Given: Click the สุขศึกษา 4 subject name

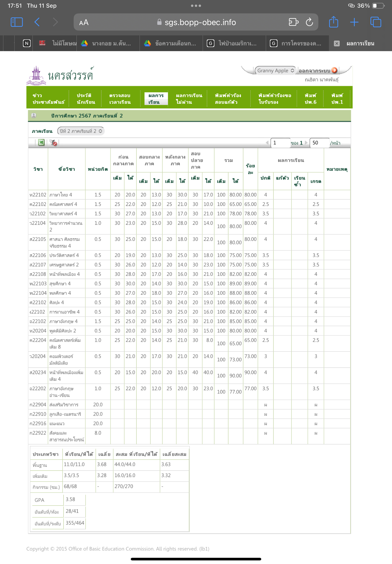Looking at the screenshot, I should click(x=60, y=284).
